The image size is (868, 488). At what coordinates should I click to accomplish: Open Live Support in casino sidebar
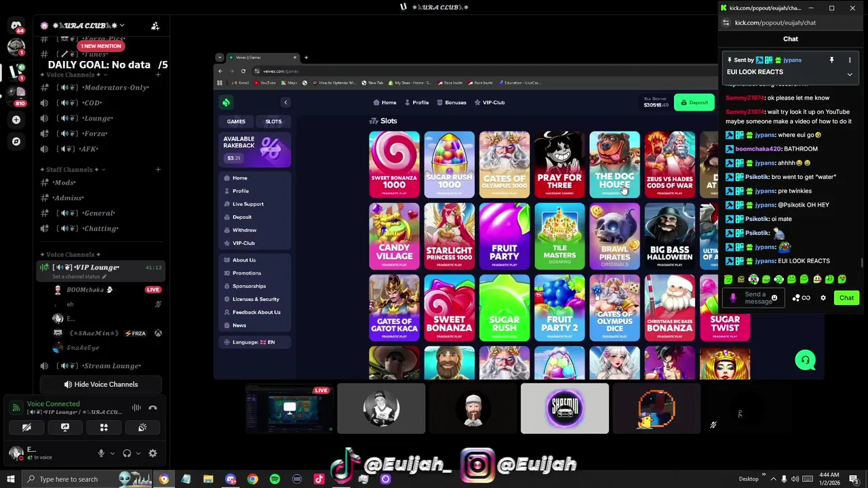pyautogui.click(x=248, y=204)
